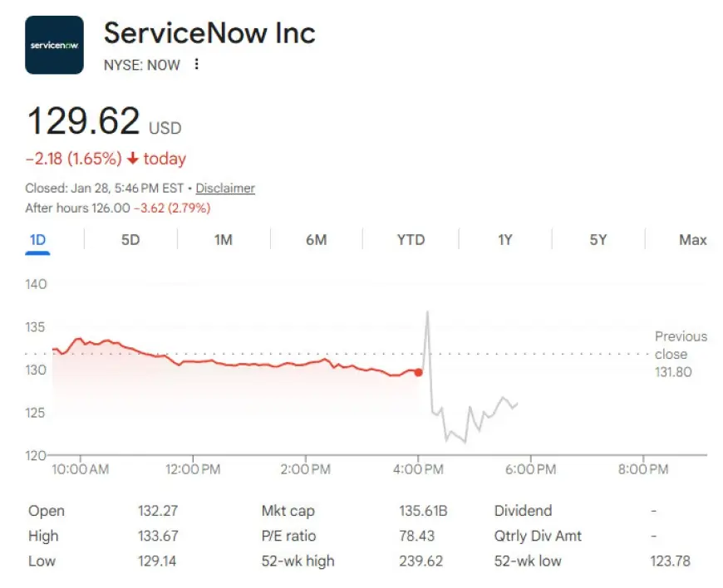
Task: Switch to the 1M chart tab
Action: pos(223,240)
